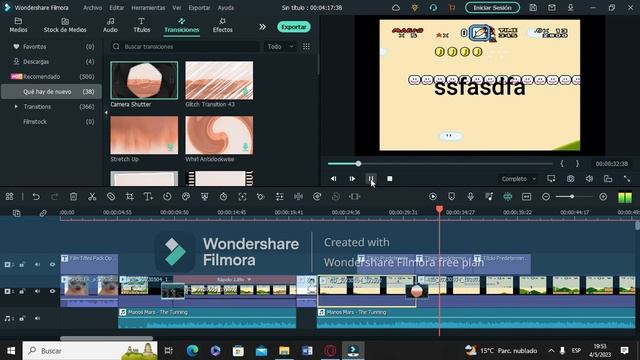Click the preview playback progress slider

click(440, 164)
